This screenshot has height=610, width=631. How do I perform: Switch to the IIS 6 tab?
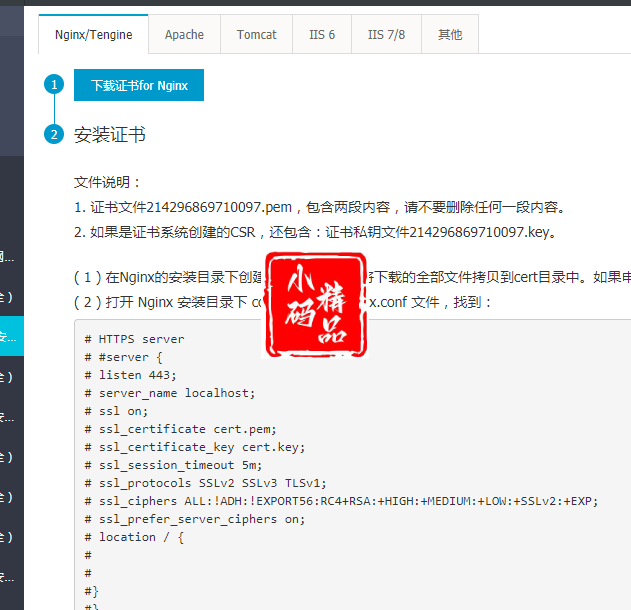(x=322, y=34)
